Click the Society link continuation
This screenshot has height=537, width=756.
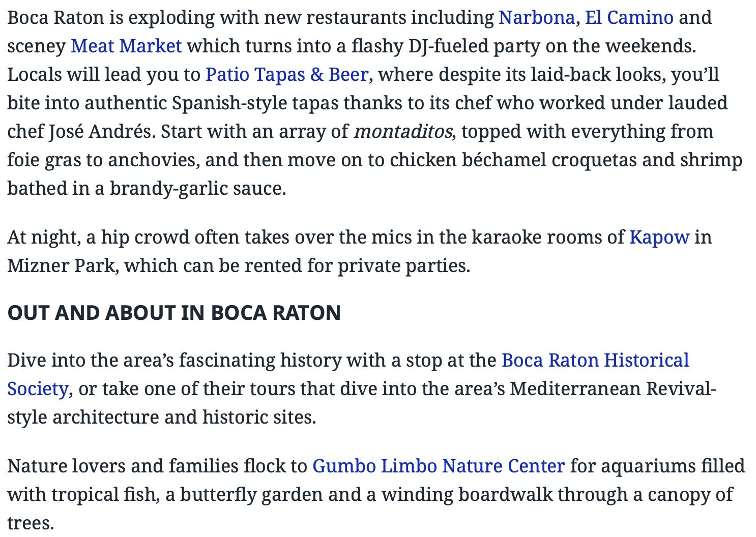tap(38, 389)
